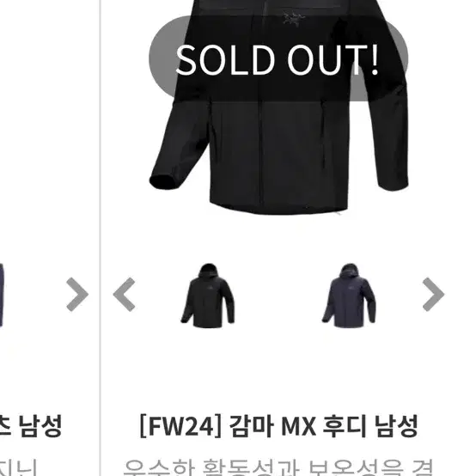Click the jacket's left sleeve cuff in main image
Image resolution: width=476 pixels, height=476 pixels.
[164, 181]
